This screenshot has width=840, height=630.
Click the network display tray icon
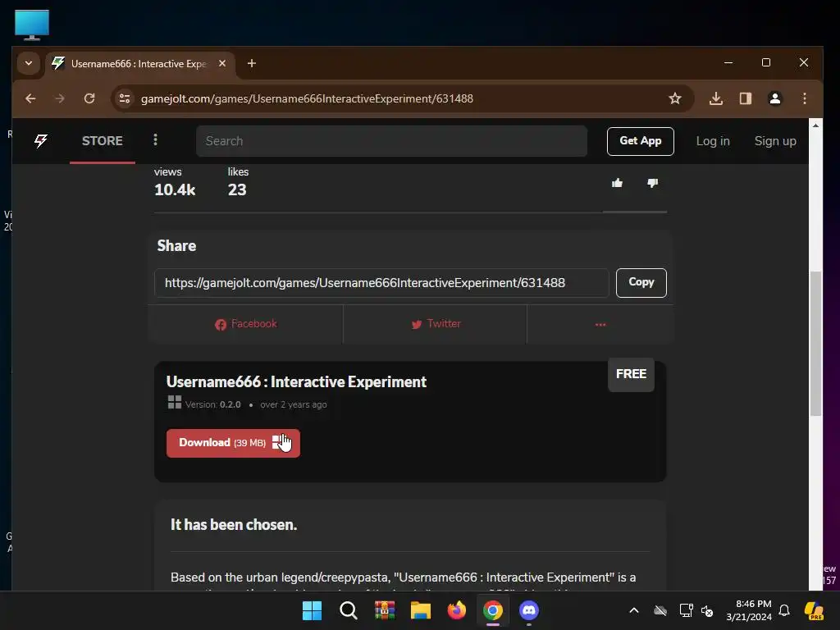tap(686, 610)
